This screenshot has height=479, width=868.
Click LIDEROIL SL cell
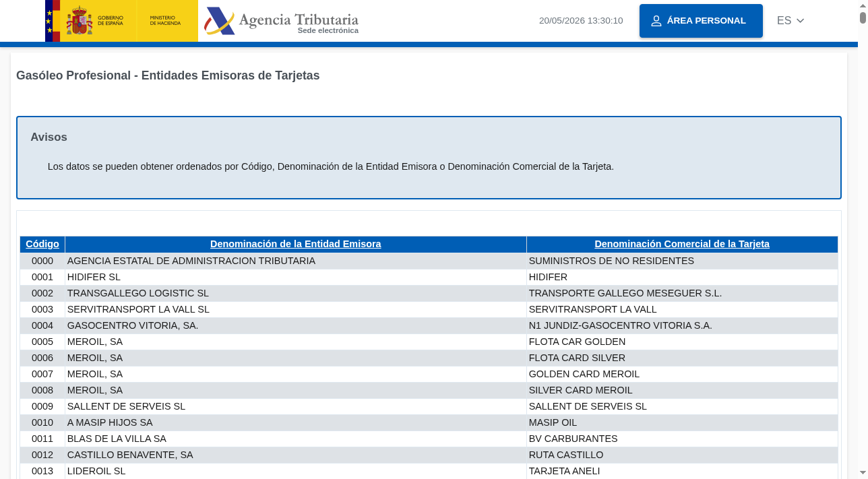(x=296, y=471)
